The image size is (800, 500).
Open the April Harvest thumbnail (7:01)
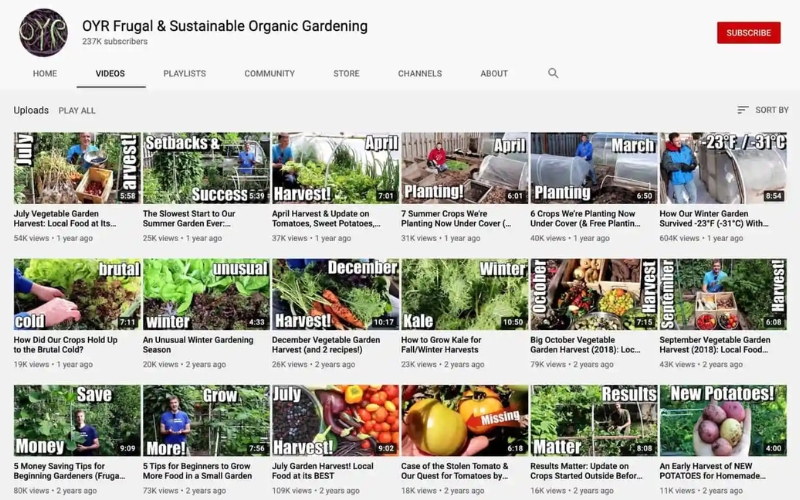(335, 168)
